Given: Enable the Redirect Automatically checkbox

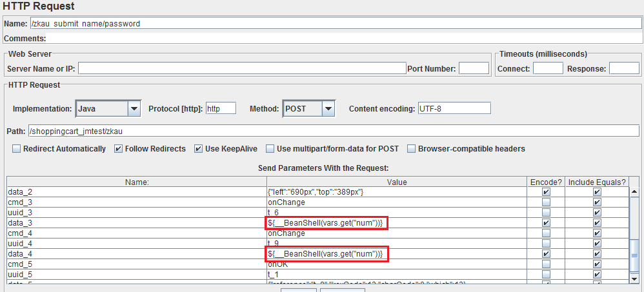Looking at the screenshot, I should 17,149.
